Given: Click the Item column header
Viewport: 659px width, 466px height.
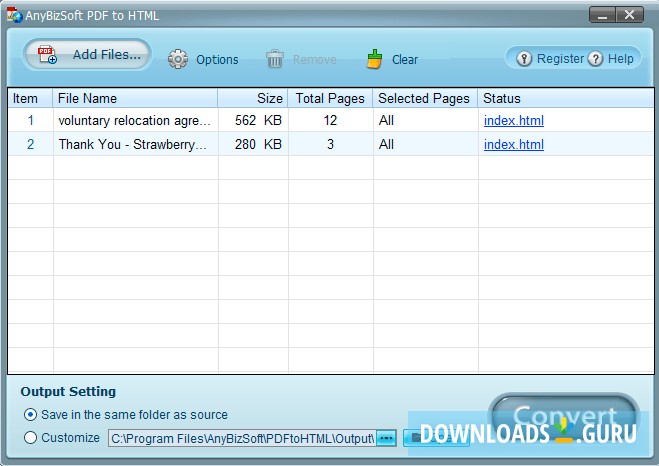Looking at the screenshot, I should pyautogui.click(x=30, y=98).
